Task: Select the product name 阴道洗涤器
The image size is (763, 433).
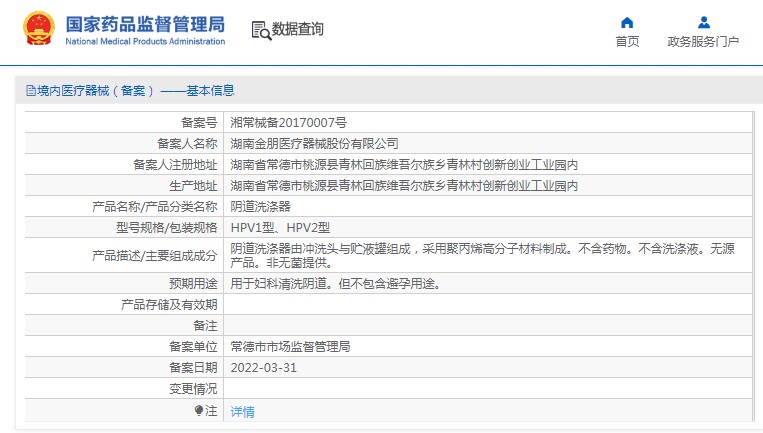Action: pos(260,207)
